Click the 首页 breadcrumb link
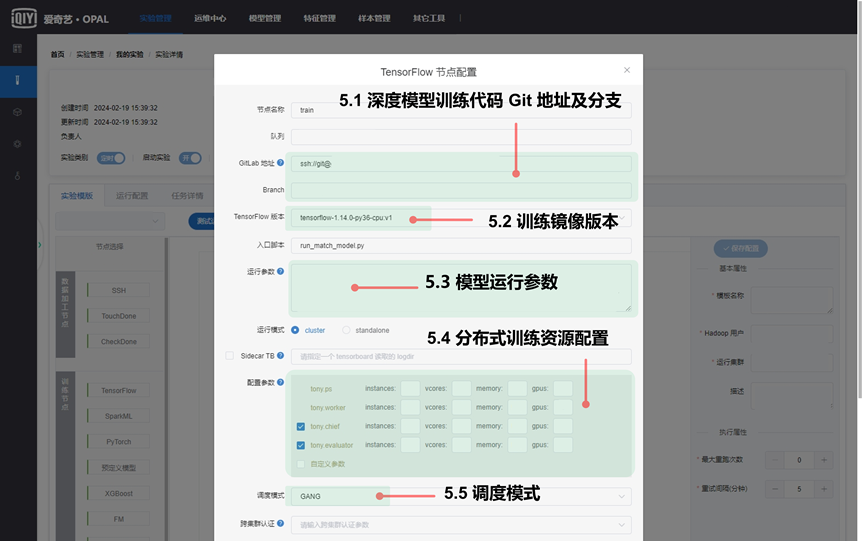 pos(58,54)
